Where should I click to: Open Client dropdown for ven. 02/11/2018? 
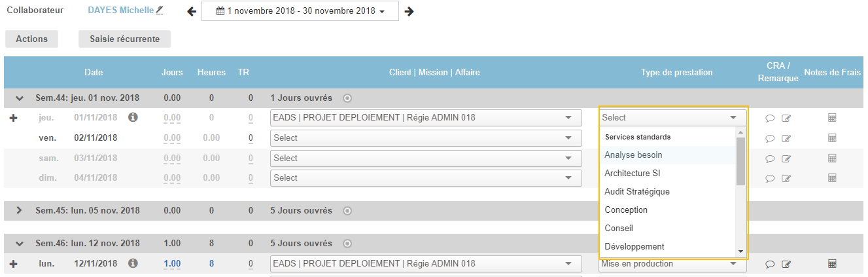pyautogui.click(x=425, y=138)
